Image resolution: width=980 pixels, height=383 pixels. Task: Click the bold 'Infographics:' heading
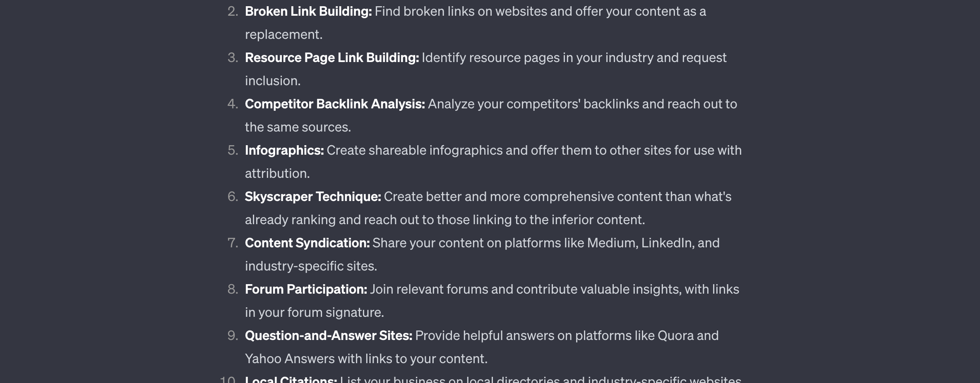tap(284, 150)
